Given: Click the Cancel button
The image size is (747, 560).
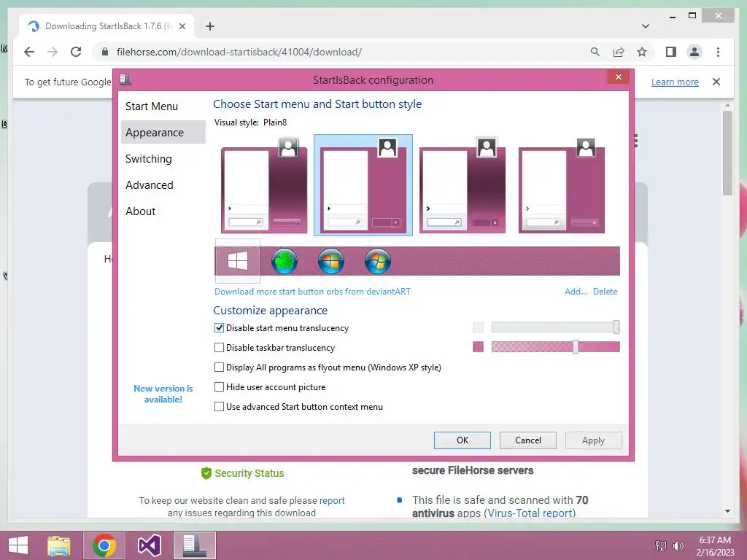Looking at the screenshot, I should [528, 440].
